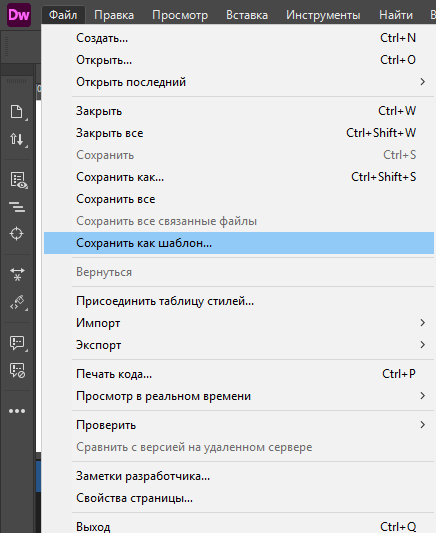Toggle the Live View options eye icon
436x533 pixels.
pos(18,180)
